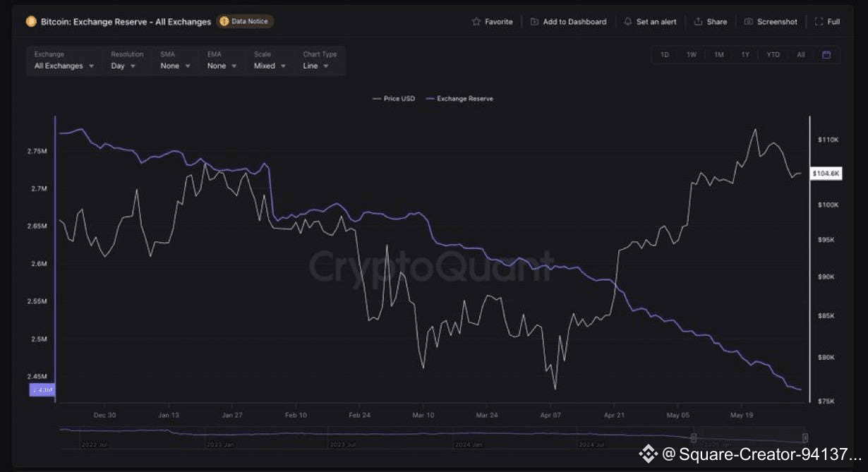
Task: Select the 1D time range
Action: [x=665, y=54]
